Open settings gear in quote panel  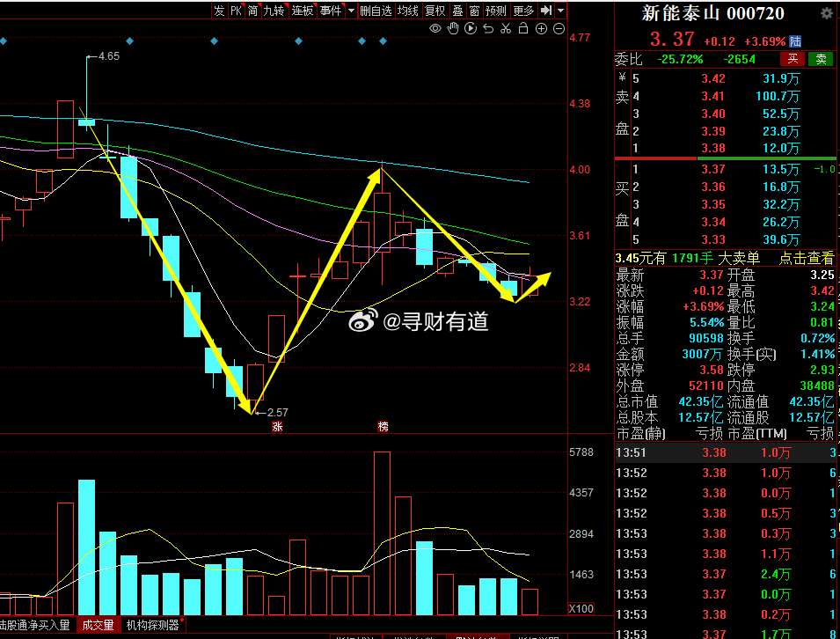coord(826,13)
